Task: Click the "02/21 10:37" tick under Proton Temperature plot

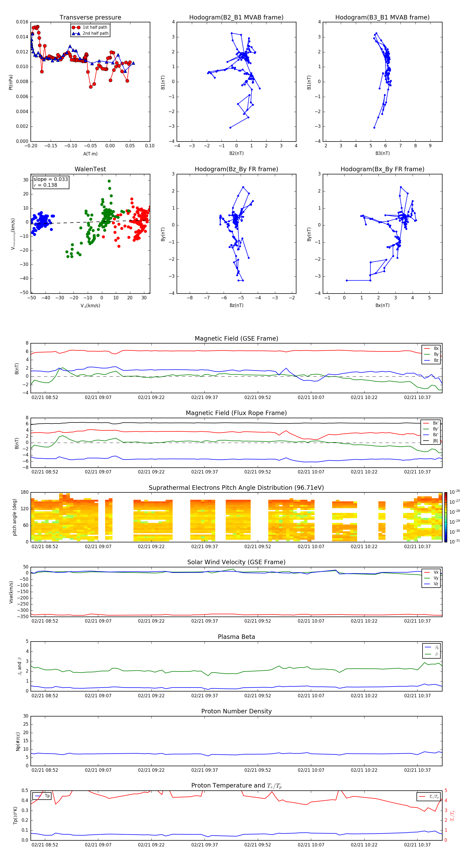Action: [417, 845]
